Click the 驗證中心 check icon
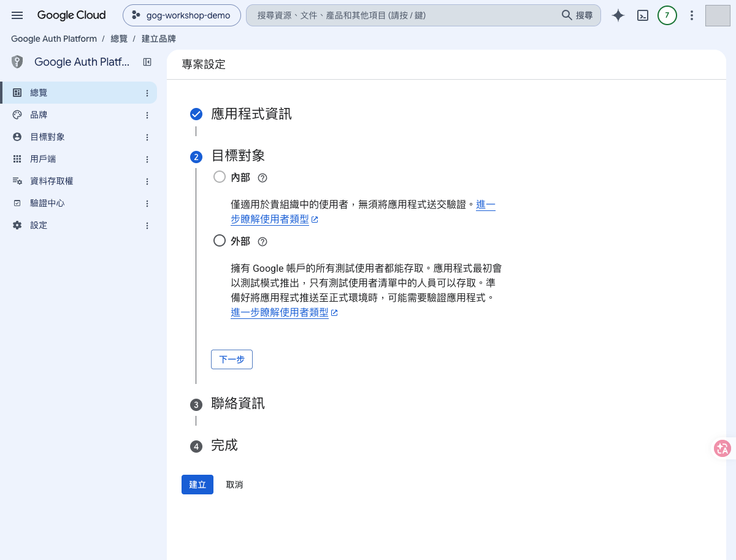 [17, 203]
